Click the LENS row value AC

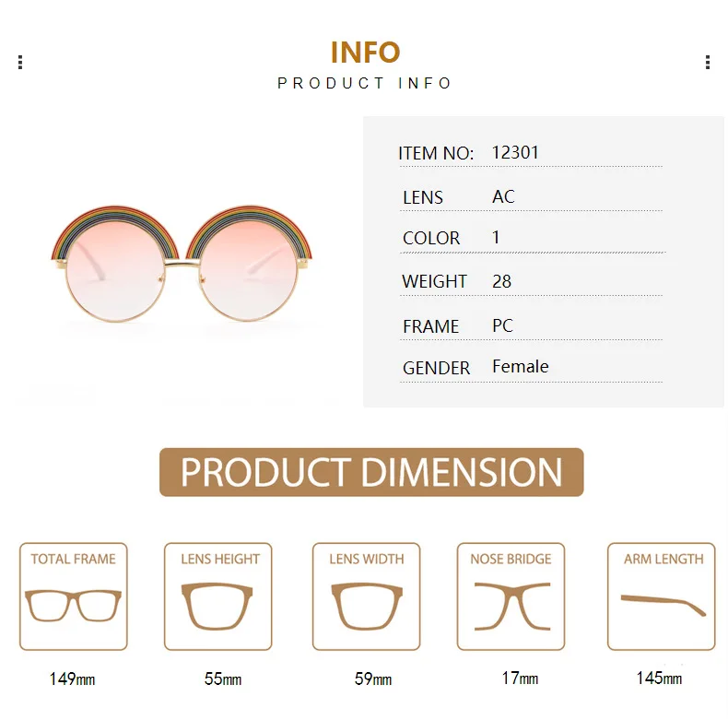coord(503,196)
